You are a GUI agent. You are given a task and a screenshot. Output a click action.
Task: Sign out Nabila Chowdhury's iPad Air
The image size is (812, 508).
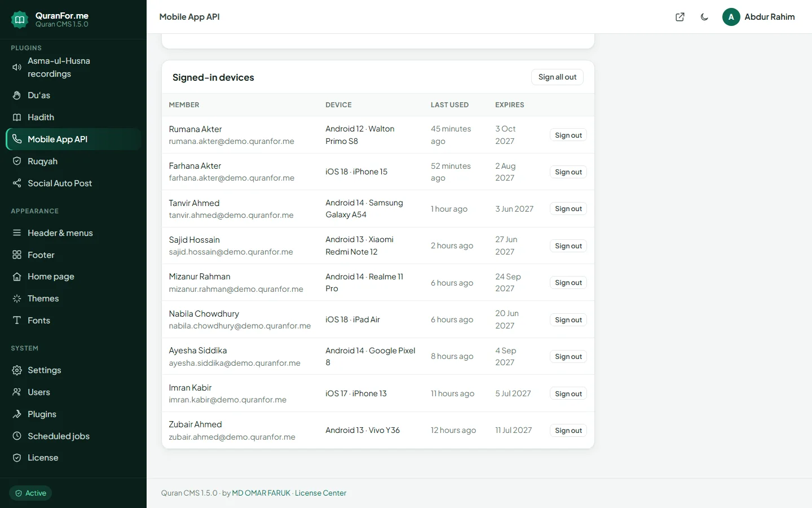568,320
